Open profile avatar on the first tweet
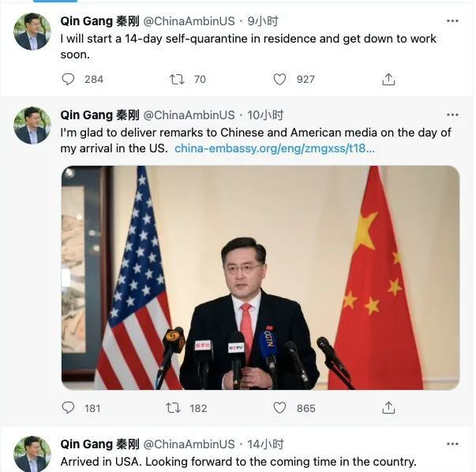This screenshot has width=476, height=472. click(32, 32)
